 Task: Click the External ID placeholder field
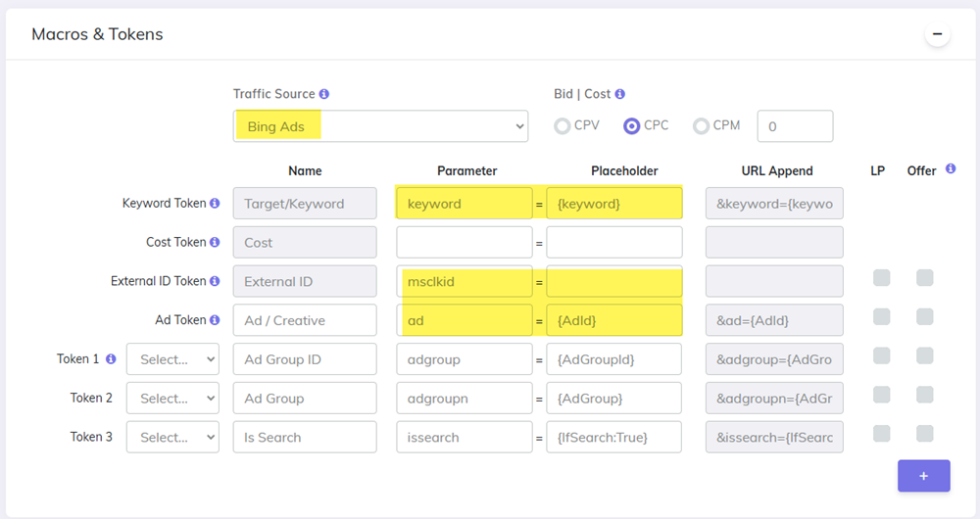(x=613, y=282)
